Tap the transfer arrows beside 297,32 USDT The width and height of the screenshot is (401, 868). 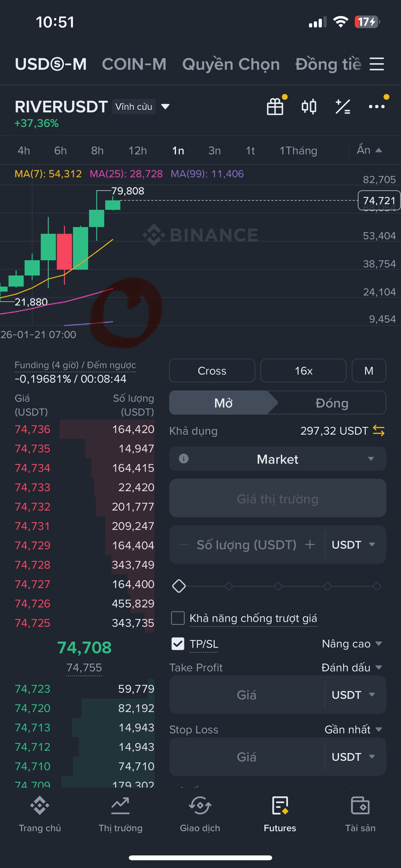point(379,431)
